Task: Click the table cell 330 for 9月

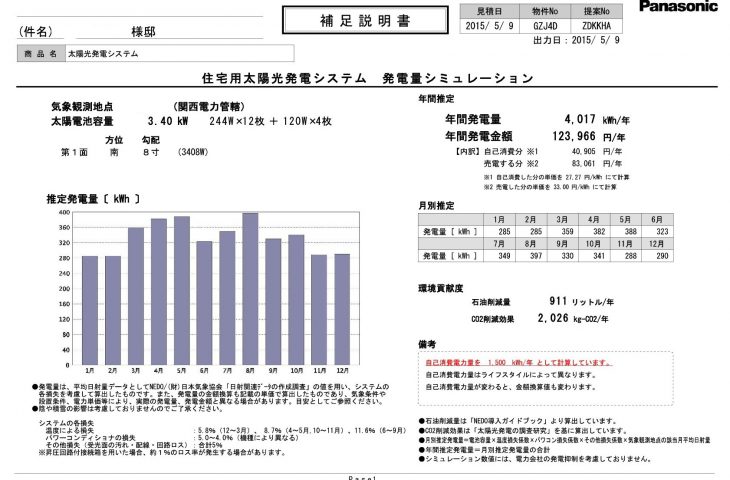Action: click(563, 256)
